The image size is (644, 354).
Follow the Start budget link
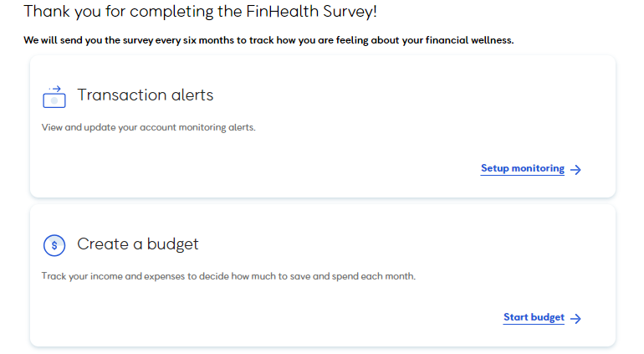tap(534, 317)
